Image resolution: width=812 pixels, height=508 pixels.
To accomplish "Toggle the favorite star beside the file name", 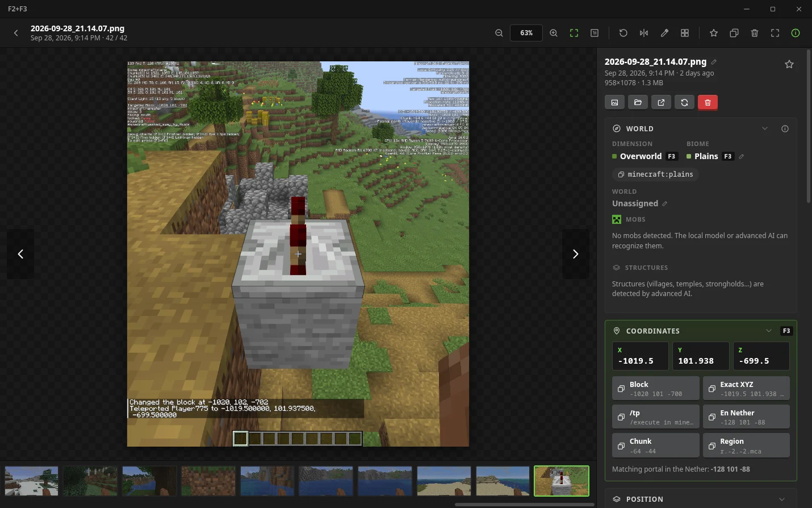I will 789,64.
